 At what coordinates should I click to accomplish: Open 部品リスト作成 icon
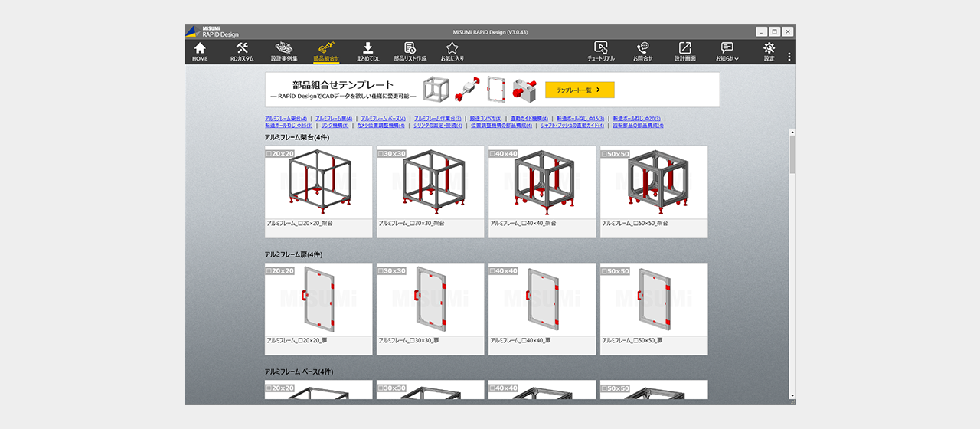pyautogui.click(x=410, y=51)
